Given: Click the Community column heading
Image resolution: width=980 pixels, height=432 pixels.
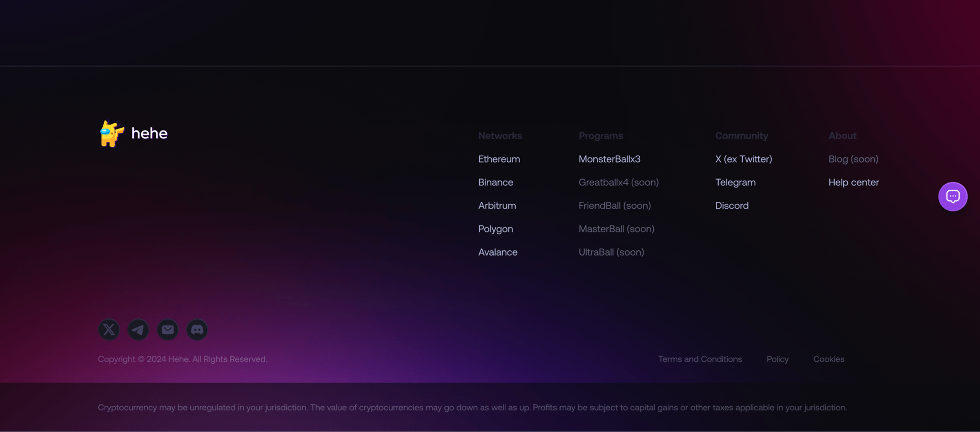Looking at the screenshot, I should 742,136.
